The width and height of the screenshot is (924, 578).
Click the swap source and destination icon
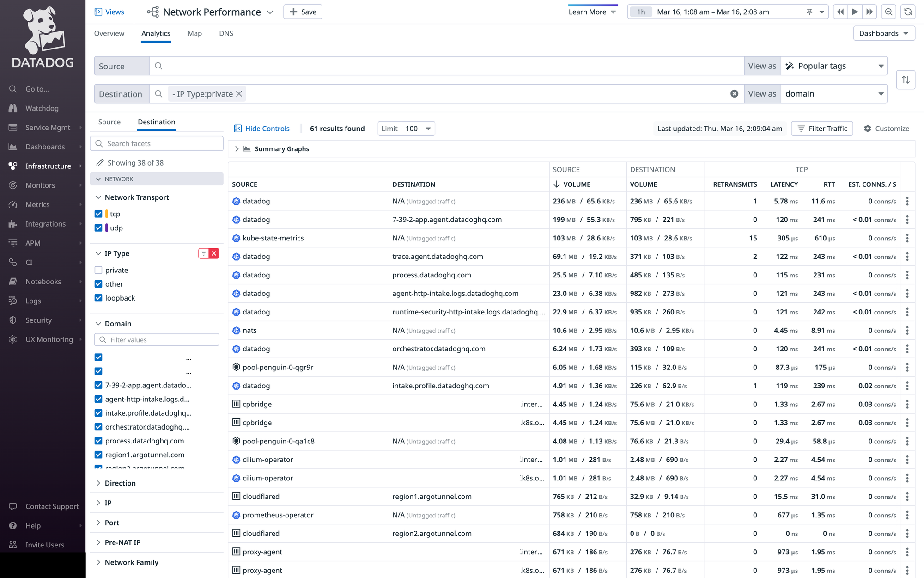click(905, 80)
